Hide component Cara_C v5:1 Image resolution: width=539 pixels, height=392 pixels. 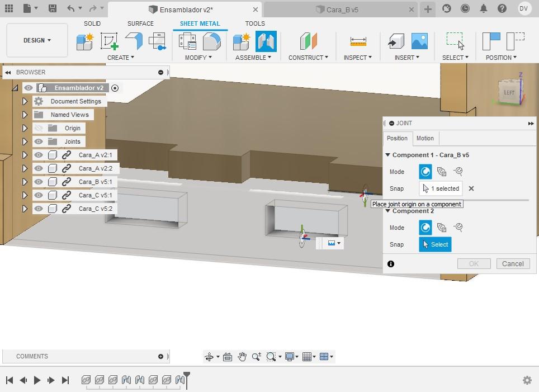pos(39,195)
